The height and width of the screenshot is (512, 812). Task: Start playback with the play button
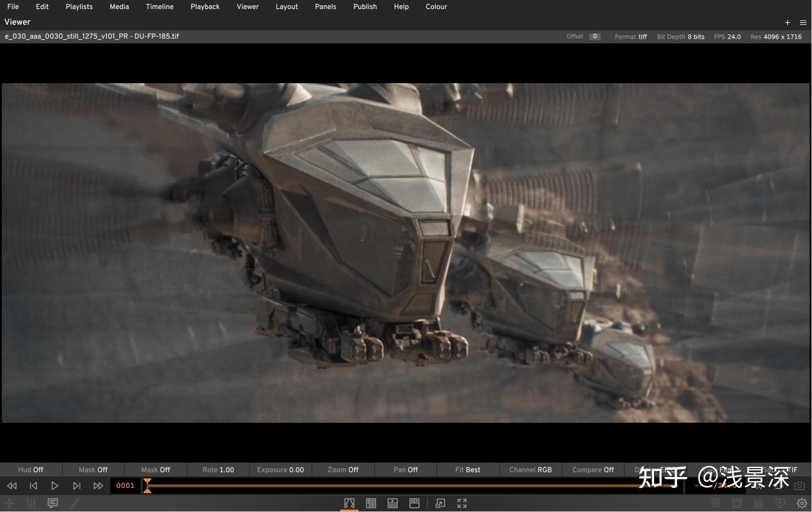(x=55, y=485)
